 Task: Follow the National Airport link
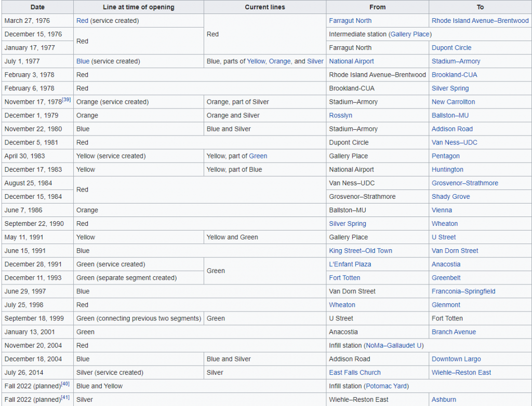click(351, 61)
